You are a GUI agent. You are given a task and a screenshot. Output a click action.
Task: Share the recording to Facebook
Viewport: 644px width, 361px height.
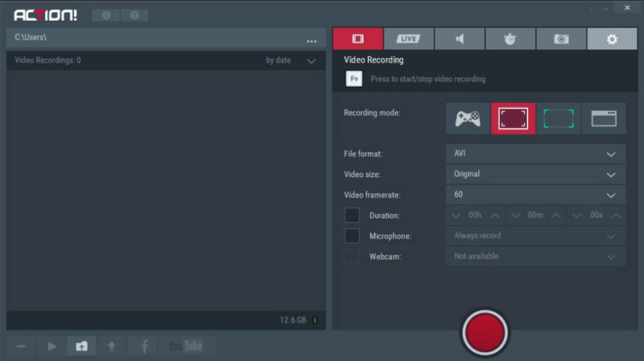point(144,346)
